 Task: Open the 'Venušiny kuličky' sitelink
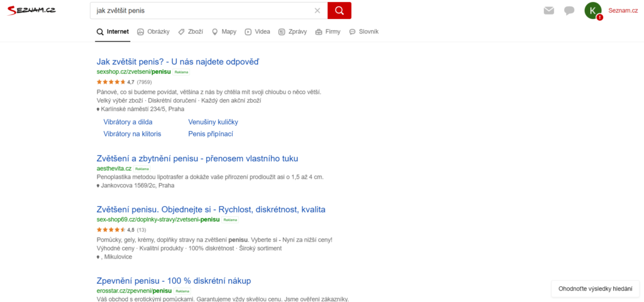tap(213, 122)
